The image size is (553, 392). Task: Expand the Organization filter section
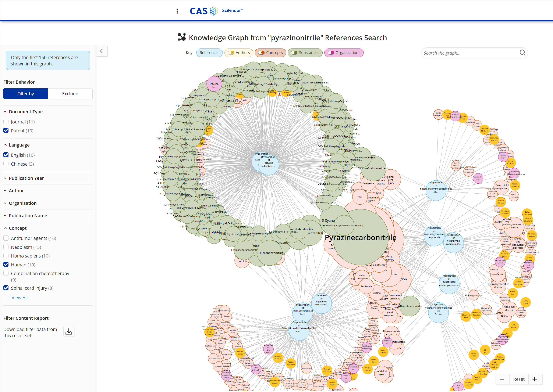pos(23,203)
